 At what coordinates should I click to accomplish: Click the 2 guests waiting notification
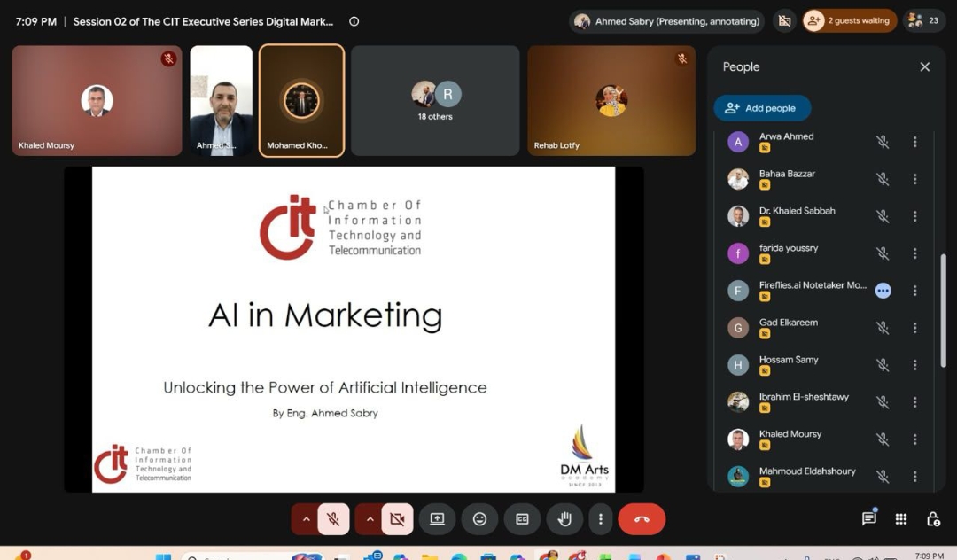[849, 21]
